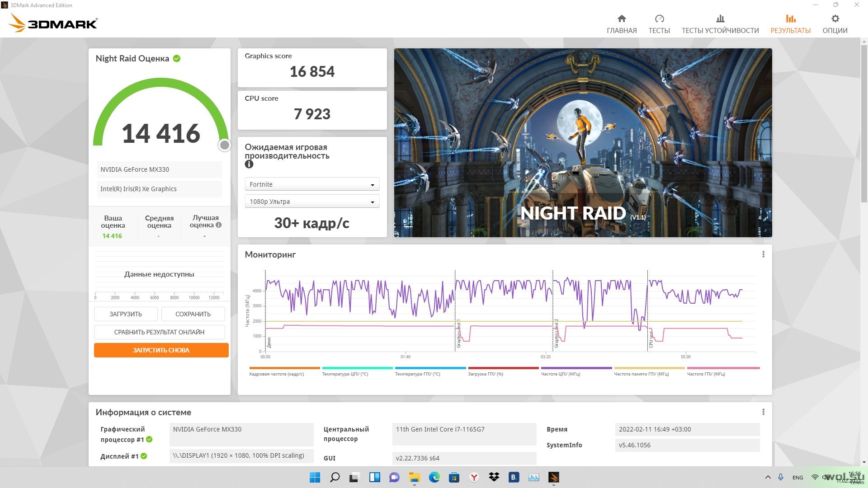The image size is (868, 488).
Task: Click info icon under Ожидаемая игровая производительность
Action: 249,164
